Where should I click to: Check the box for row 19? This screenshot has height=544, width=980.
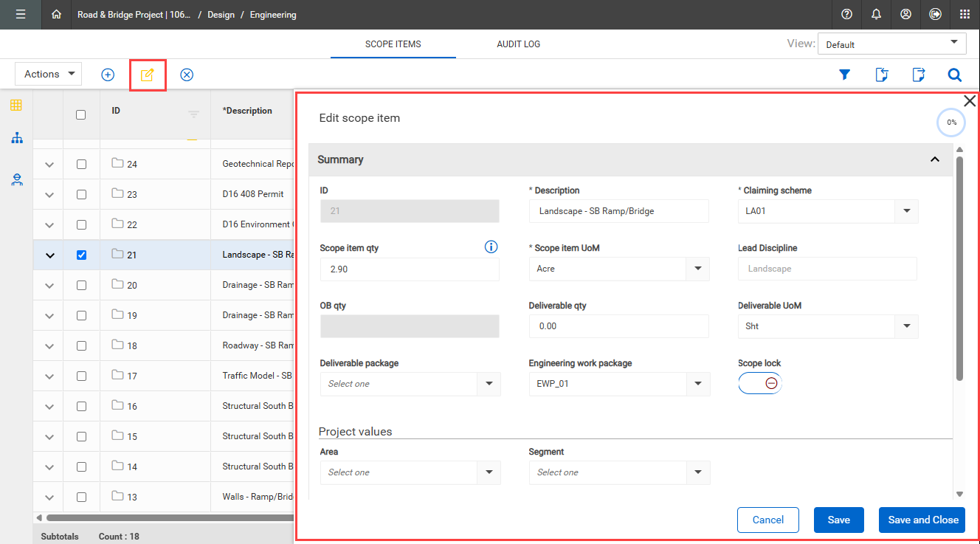81,315
